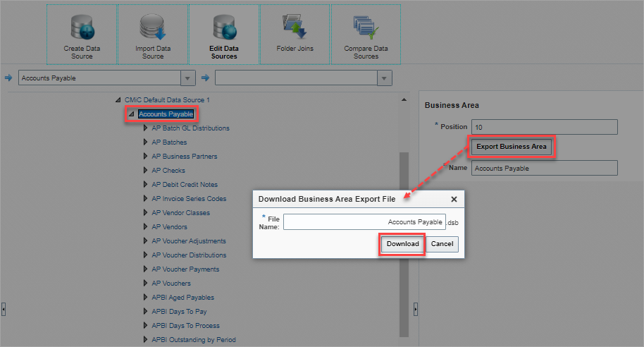Click the File Name input field
The image size is (644, 347).
coord(364,222)
